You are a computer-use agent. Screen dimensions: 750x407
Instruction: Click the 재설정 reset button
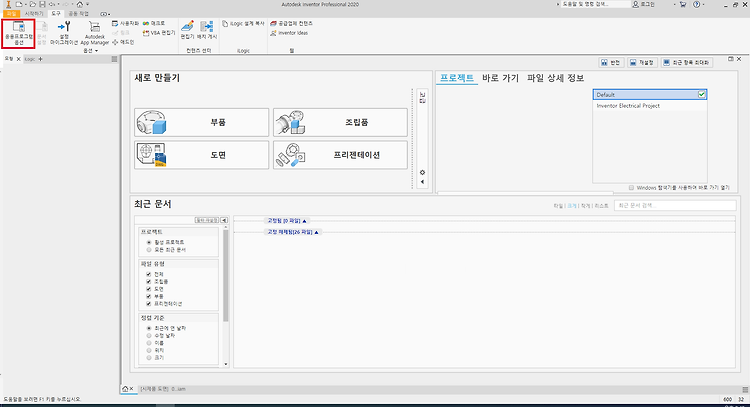[x=642, y=63]
